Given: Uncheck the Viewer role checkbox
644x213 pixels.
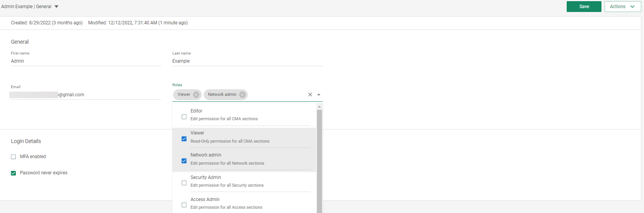Looking at the screenshot, I should [x=184, y=139].
